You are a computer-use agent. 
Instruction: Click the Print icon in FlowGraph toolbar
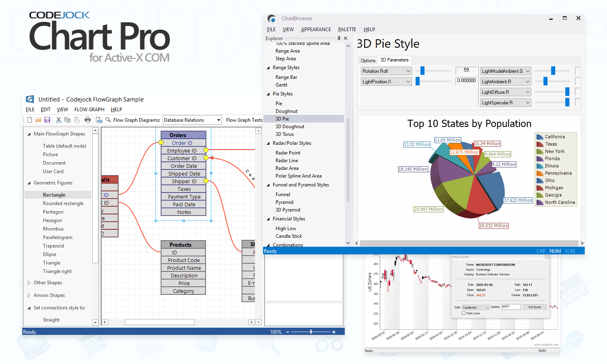coord(87,120)
